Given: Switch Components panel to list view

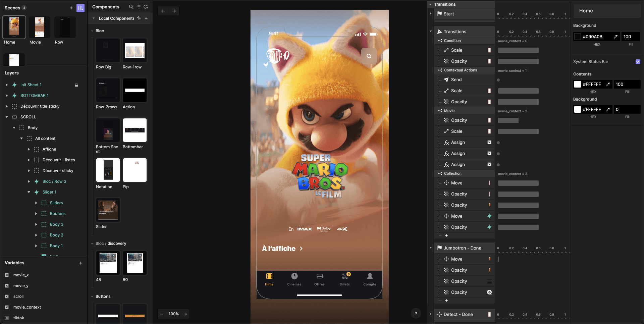Looking at the screenshot, I should point(138,7).
